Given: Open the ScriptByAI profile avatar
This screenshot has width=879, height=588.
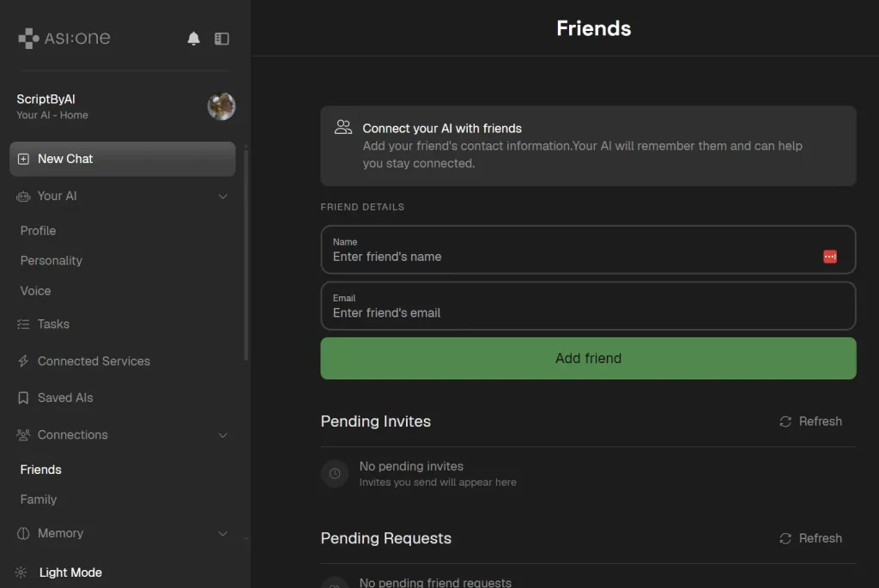Looking at the screenshot, I should pos(221,106).
